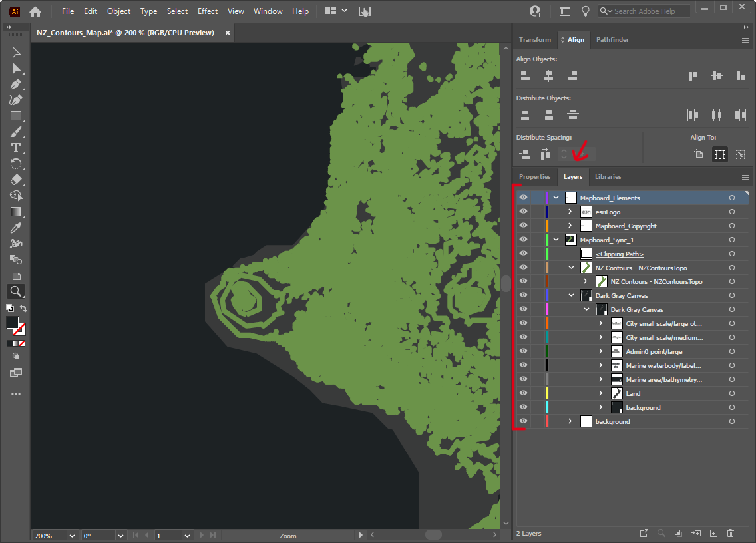Image resolution: width=756 pixels, height=543 pixels.
Task: Click vertical distribute top icon
Action: [524, 114]
